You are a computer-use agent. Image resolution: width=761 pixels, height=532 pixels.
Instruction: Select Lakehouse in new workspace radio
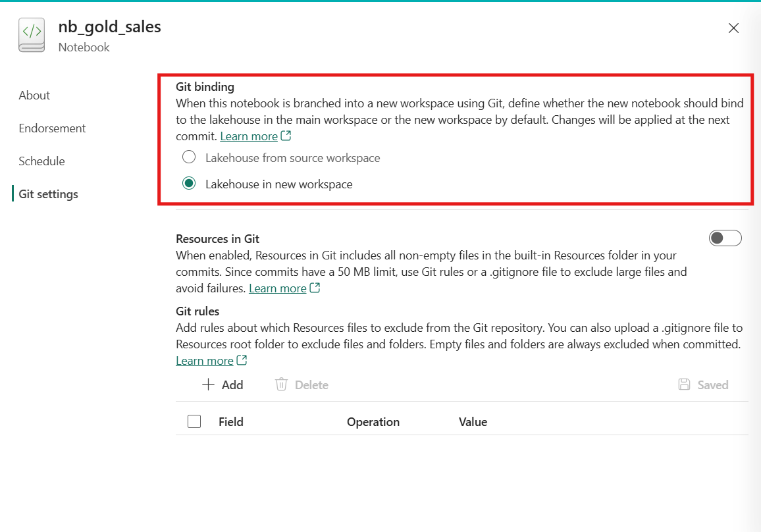tap(189, 184)
